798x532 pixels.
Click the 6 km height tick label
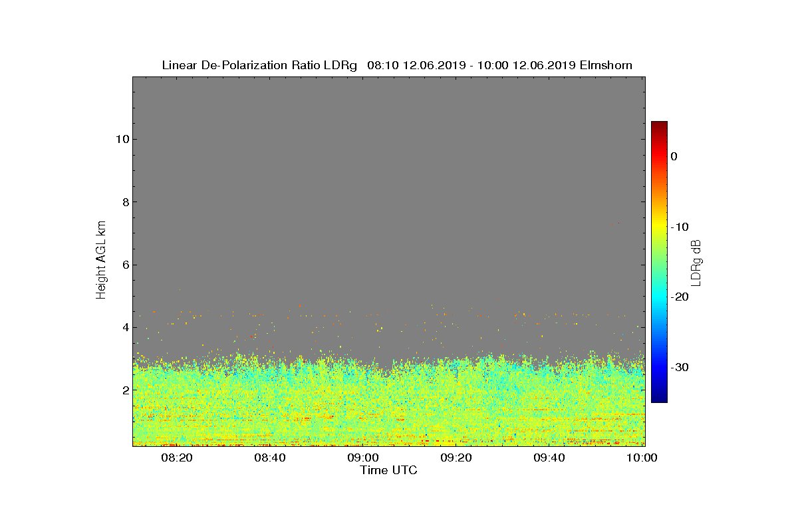coord(124,265)
